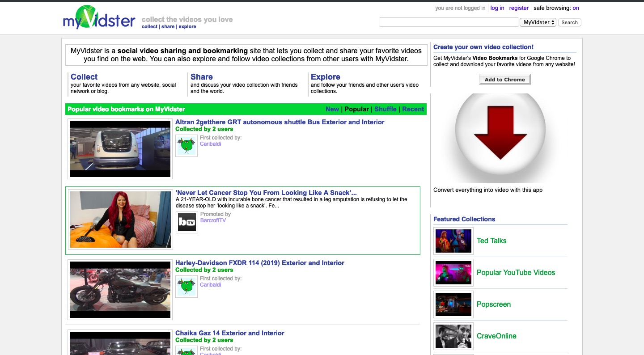Select the Popular bookmarks tab
The image size is (644, 355).
click(357, 109)
